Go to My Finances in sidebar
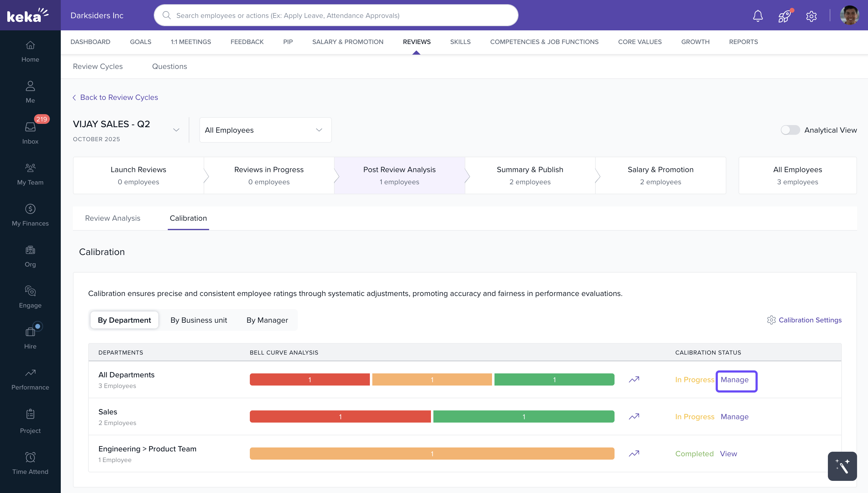This screenshot has width=868, height=493. tap(30, 214)
